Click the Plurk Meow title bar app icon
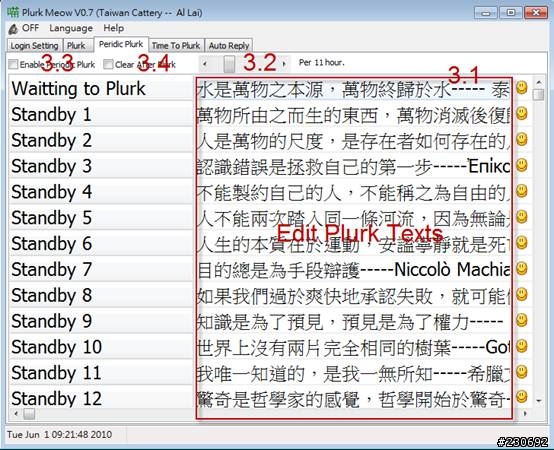554x450 pixels. [x=13, y=12]
